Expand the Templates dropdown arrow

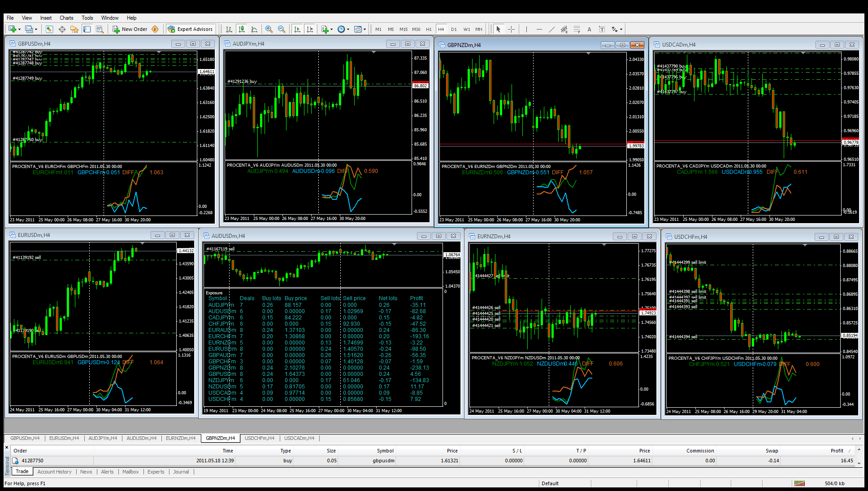click(x=365, y=29)
